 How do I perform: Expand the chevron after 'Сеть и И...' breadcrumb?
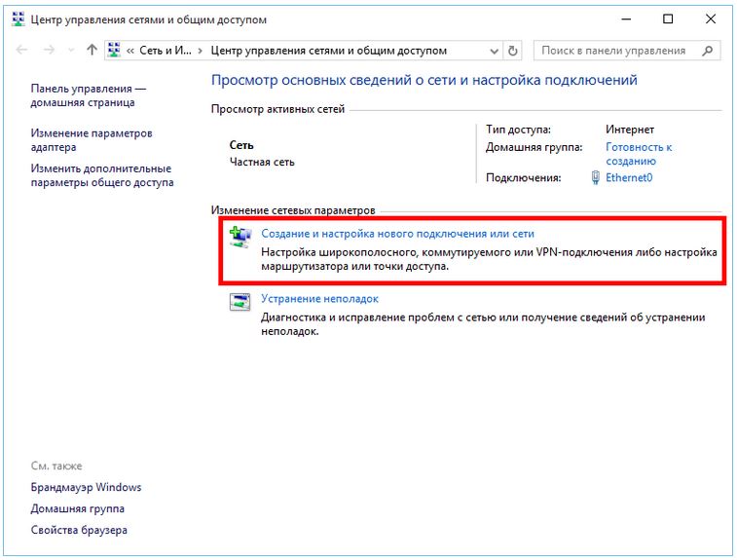point(201,51)
